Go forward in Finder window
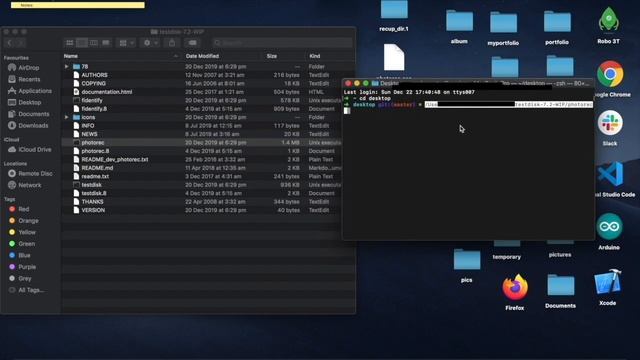The width and height of the screenshot is (640, 360). (20, 43)
